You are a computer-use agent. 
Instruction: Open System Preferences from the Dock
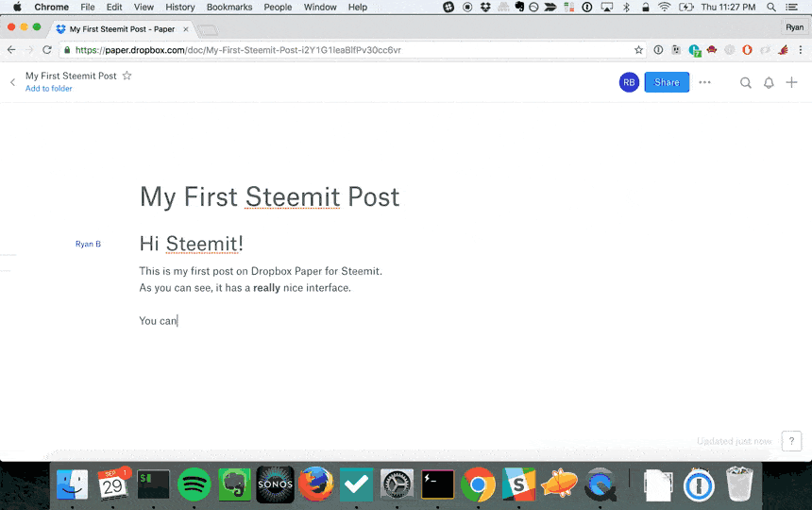click(x=398, y=484)
